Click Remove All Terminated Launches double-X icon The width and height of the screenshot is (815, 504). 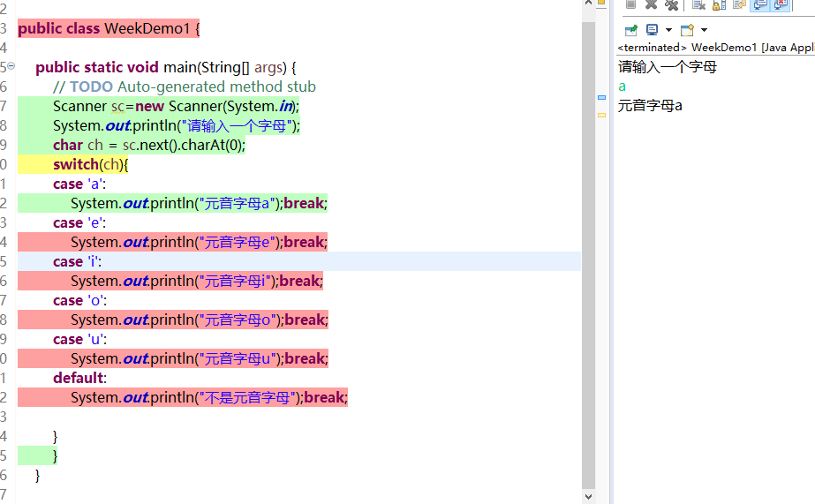tap(672, 4)
